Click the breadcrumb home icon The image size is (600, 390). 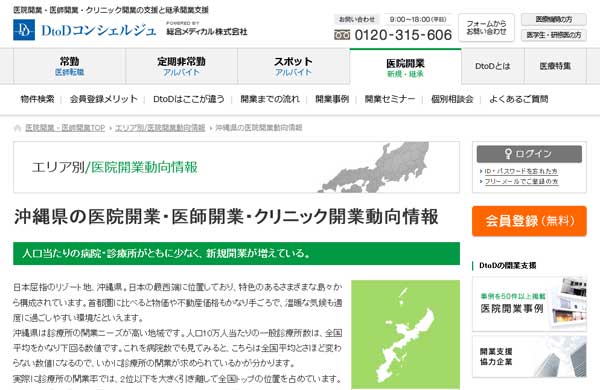(17, 128)
